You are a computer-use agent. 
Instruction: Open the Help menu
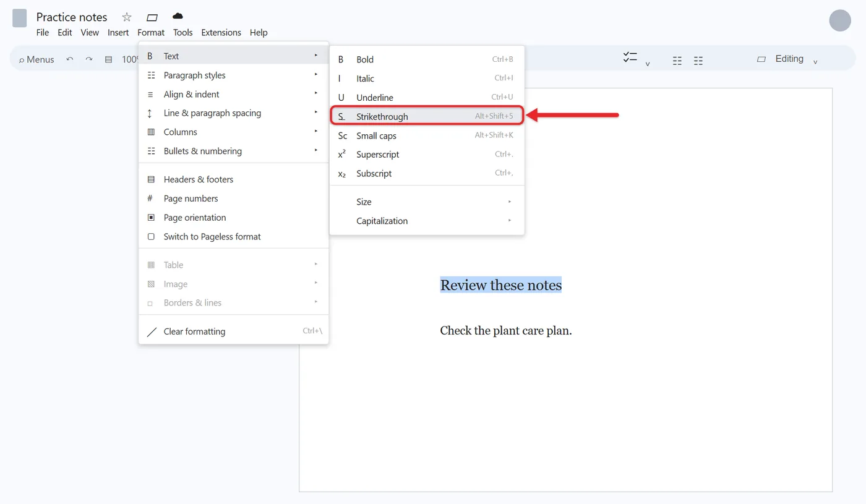(x=259, y=32)
